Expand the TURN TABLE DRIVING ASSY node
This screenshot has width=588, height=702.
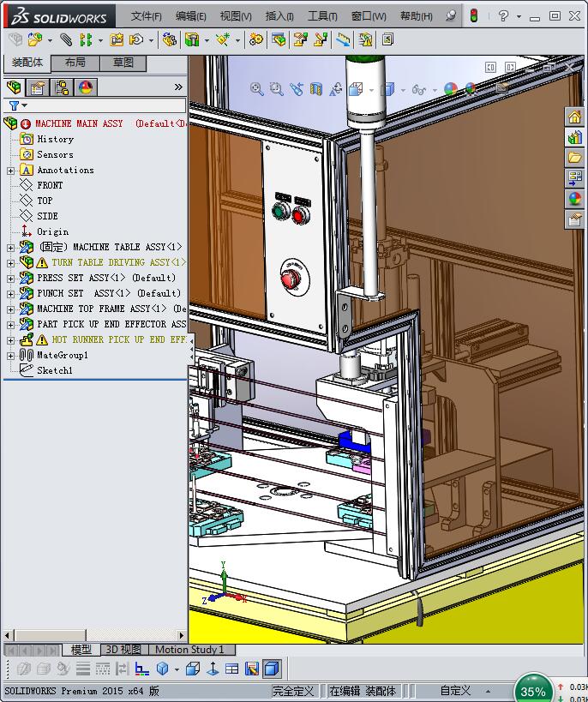point(11,263)
